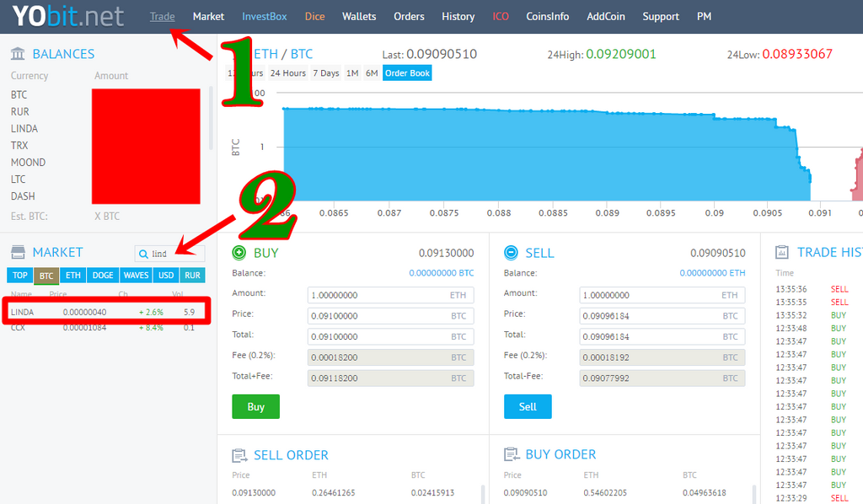Screen dimensions: 863x504
Task: Open CoinsInfo page
Action: [548, 17]
